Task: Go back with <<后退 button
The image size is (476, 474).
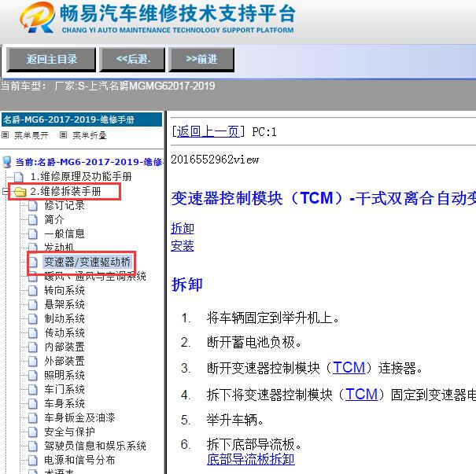Action: tap(133, 60)
